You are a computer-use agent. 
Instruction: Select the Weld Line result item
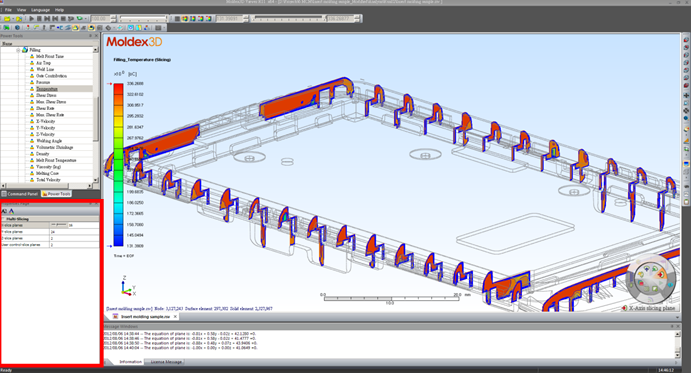[45, 69]
